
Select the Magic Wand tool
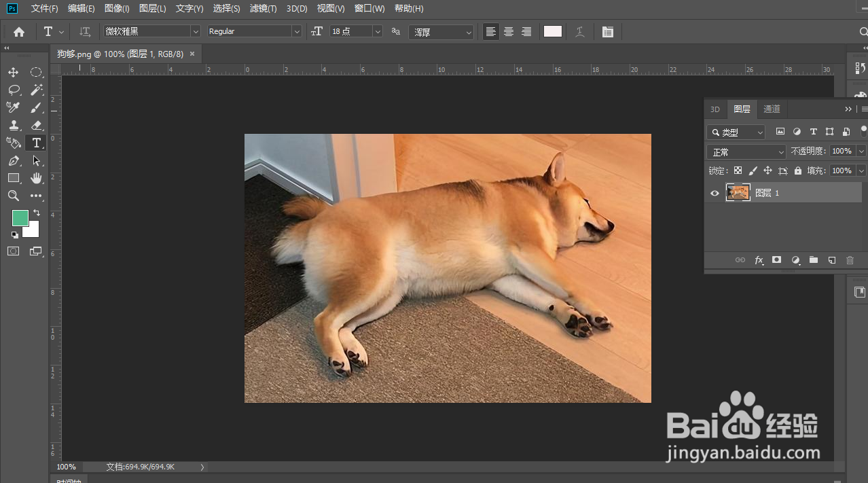pos(37,90)
